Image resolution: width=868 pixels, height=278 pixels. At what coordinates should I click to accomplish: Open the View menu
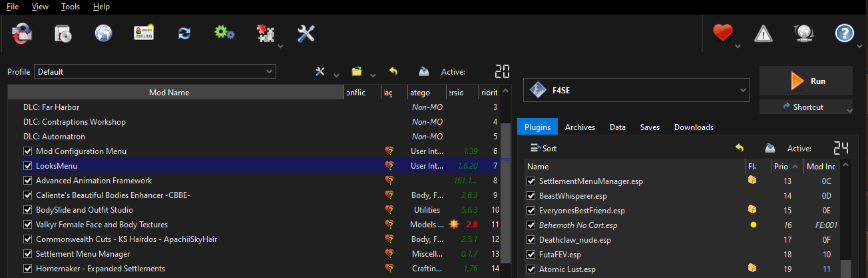point(40,7)
